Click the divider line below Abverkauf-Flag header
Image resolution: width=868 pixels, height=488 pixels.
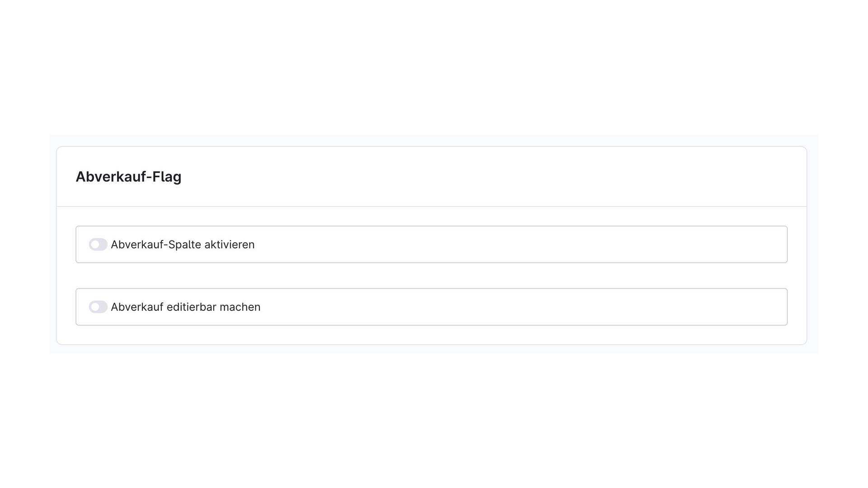coord(431,206)
